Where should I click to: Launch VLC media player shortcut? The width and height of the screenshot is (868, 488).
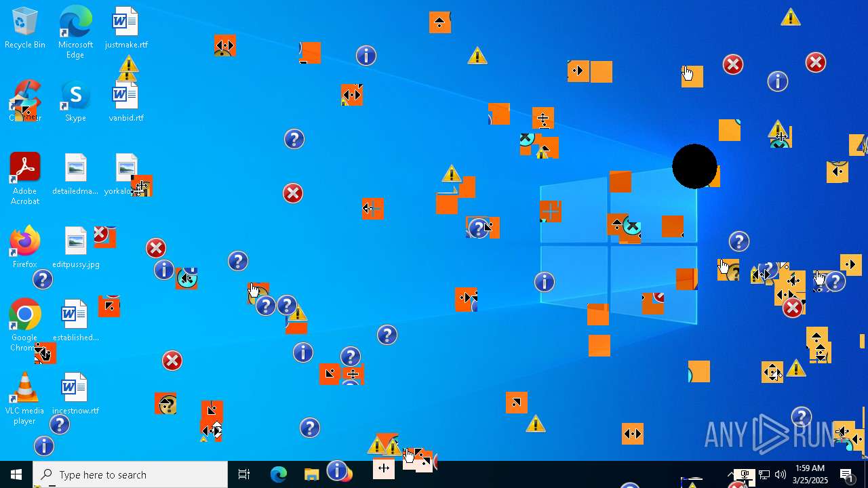pos(25,399)
